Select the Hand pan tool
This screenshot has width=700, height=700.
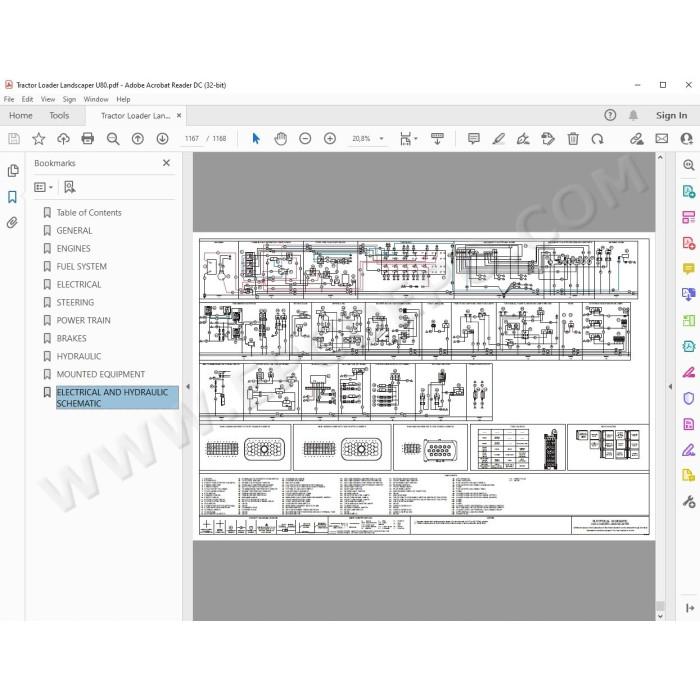click(x=280, y=139)
